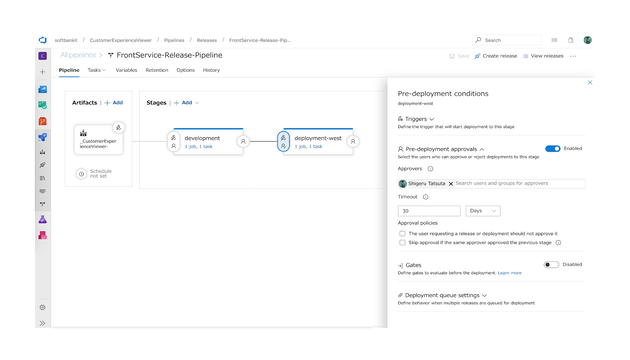Switch to the Variables tab

(126, 70)
